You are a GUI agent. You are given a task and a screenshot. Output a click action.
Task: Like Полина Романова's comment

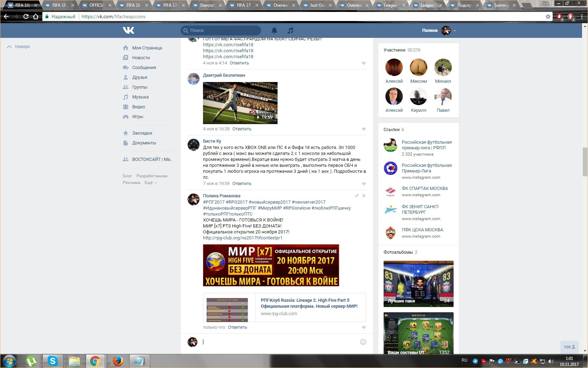(x=364, y=328)
